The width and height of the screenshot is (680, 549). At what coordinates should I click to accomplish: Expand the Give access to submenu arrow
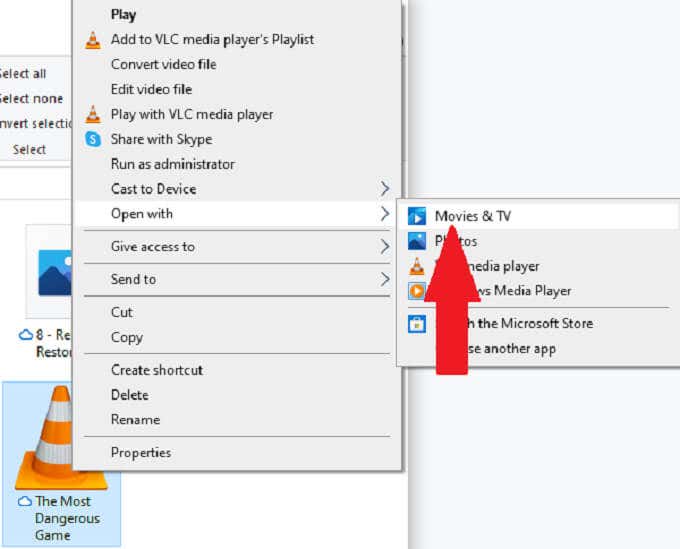click(385, 247)
